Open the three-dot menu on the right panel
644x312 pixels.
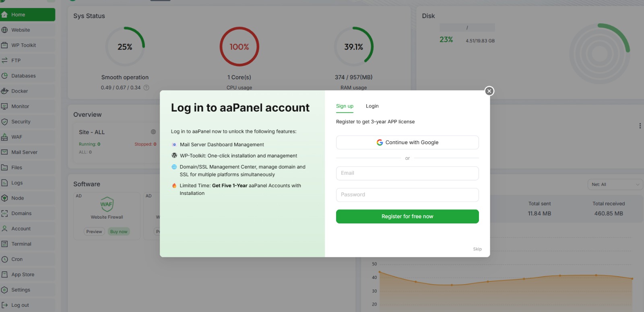point(640,126)
